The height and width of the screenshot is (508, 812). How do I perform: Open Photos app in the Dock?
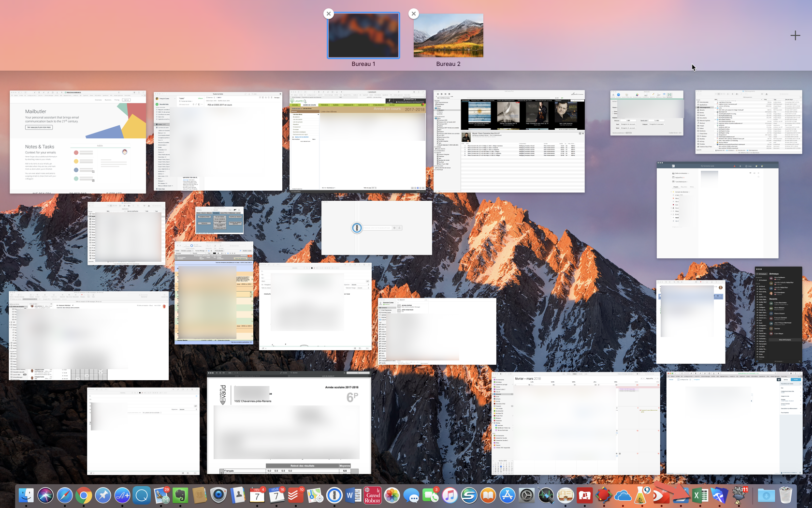pos(392,495)
